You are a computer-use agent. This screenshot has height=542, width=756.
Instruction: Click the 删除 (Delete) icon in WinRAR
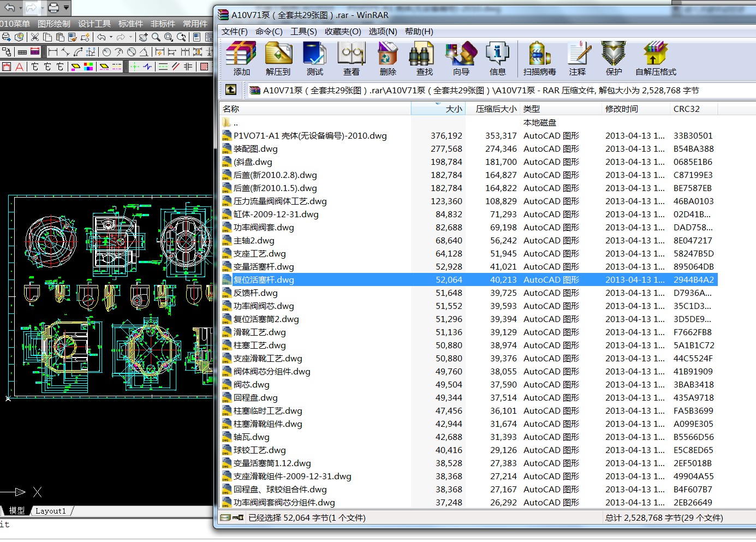tap(388, 58)
